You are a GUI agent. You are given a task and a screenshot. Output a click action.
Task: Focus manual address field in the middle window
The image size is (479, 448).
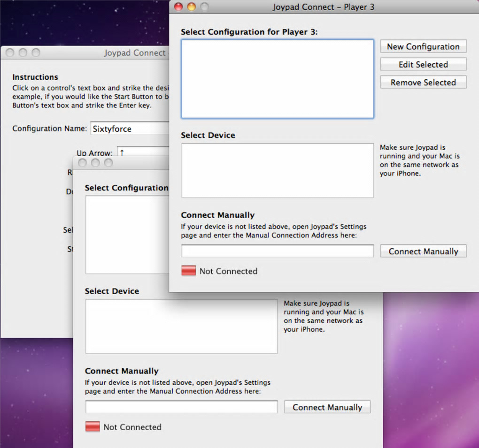(x=181, y=407)
